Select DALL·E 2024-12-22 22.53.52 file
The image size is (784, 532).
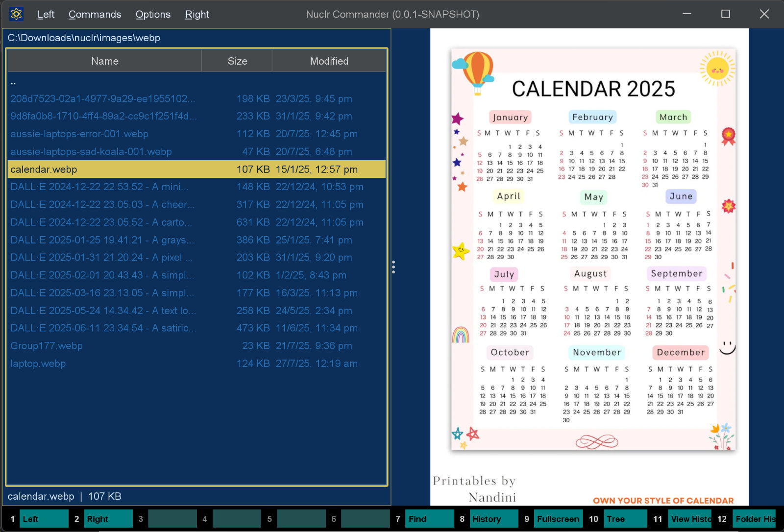(x=196, y=187)
